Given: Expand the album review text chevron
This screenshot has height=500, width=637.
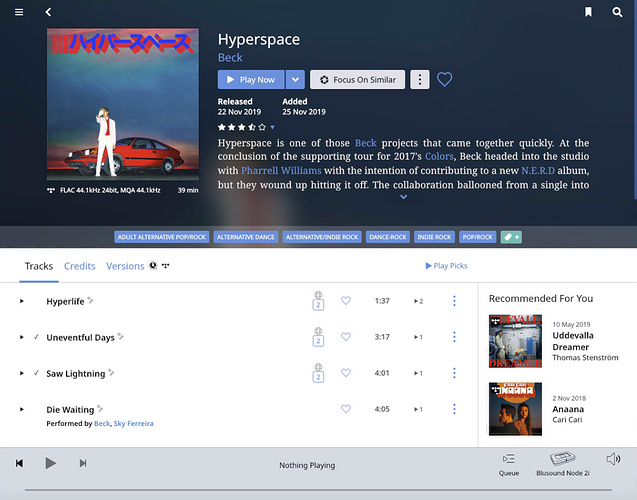Looking at the screenshot, I should click(x=403, y=197).
